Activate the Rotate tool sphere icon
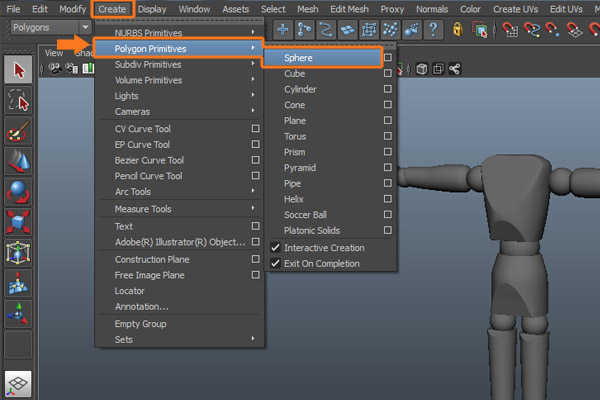 [18, 190]
